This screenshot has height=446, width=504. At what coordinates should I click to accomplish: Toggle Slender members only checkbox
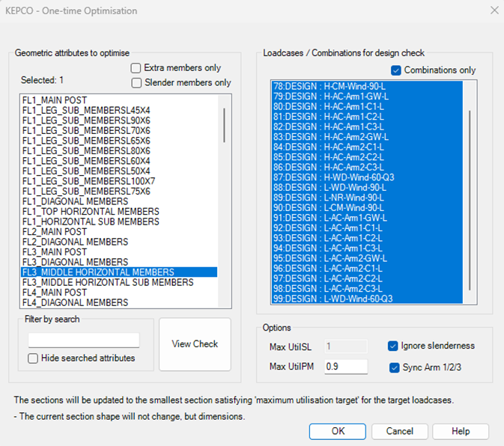137,82
